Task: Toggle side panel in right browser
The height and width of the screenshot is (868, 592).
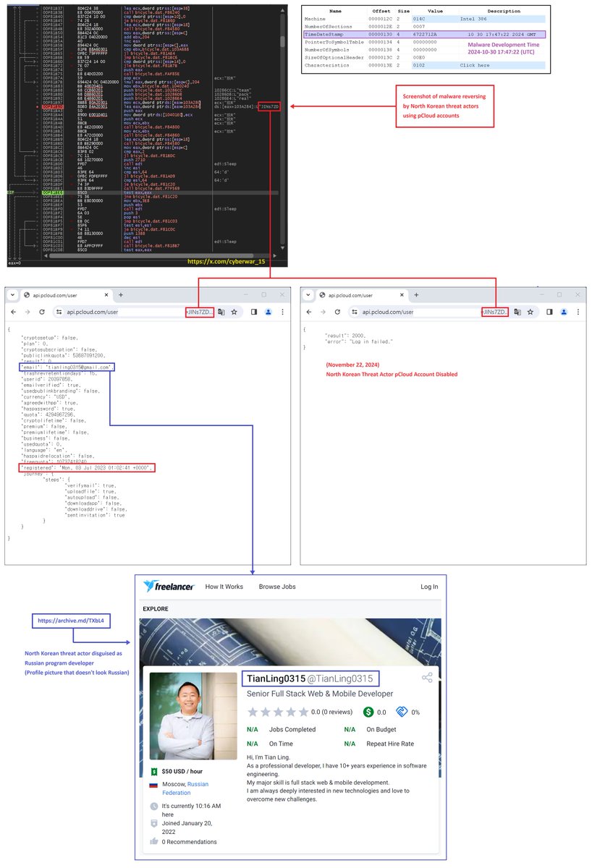Action: coord(549,312)
